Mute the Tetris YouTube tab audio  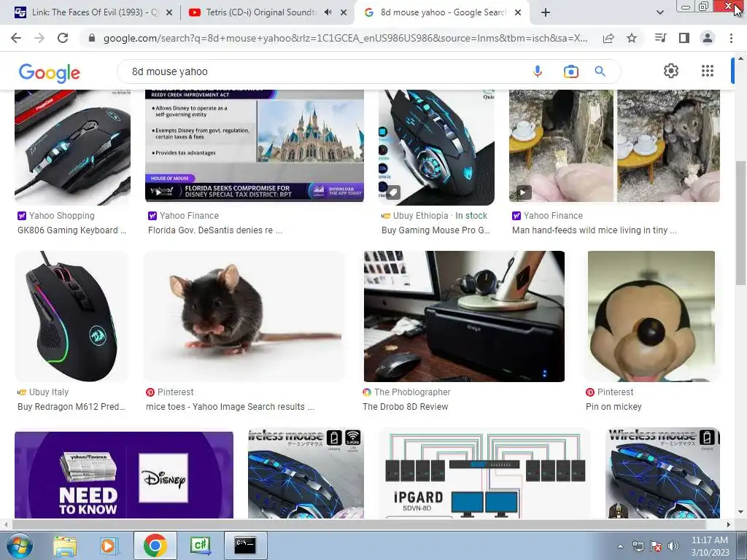coord(328,12)
